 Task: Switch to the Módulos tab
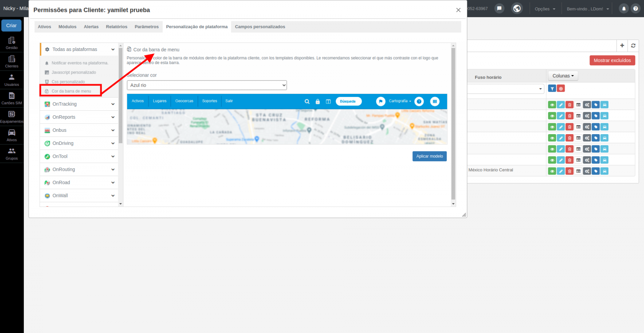(67, 27)
